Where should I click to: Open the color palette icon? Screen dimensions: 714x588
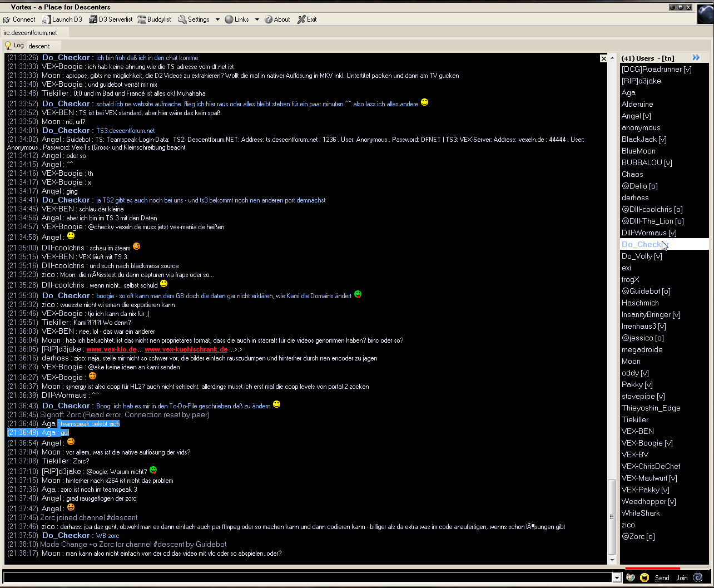click(631, 577)
